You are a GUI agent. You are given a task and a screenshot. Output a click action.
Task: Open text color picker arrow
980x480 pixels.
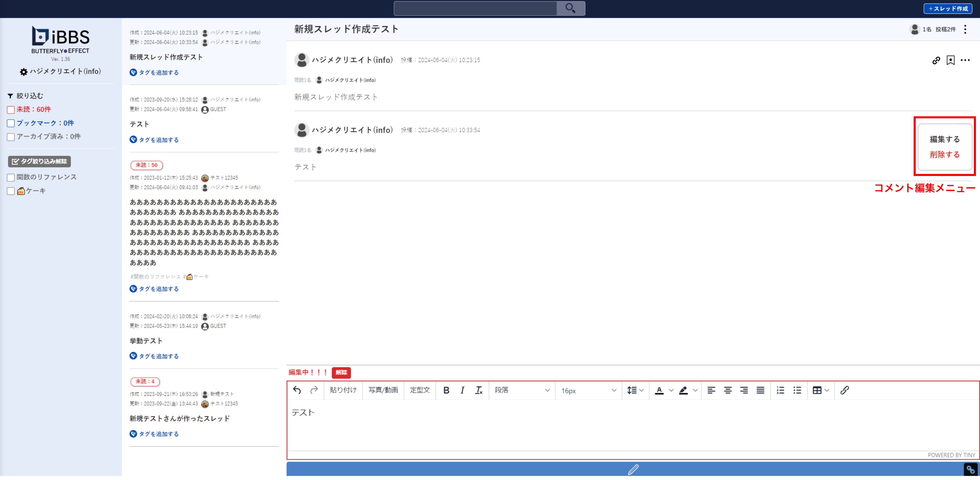click(x=671, y=390)
